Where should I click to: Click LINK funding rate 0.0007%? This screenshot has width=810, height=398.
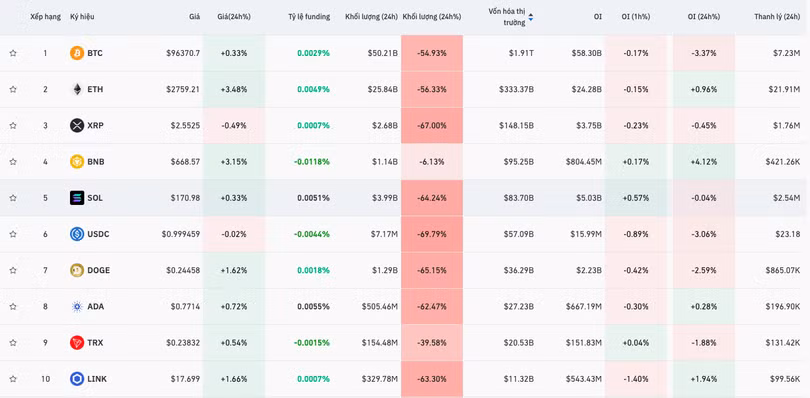coord(313,379)
